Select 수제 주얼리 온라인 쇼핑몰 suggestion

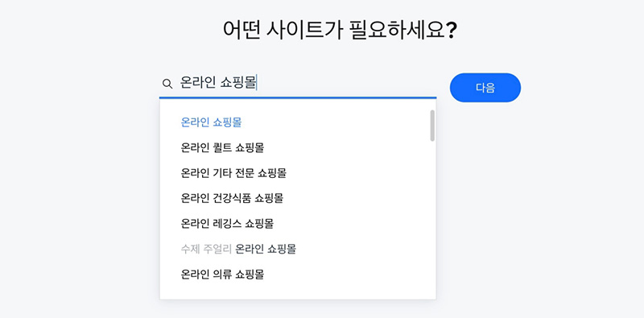[x=298, y=249]
